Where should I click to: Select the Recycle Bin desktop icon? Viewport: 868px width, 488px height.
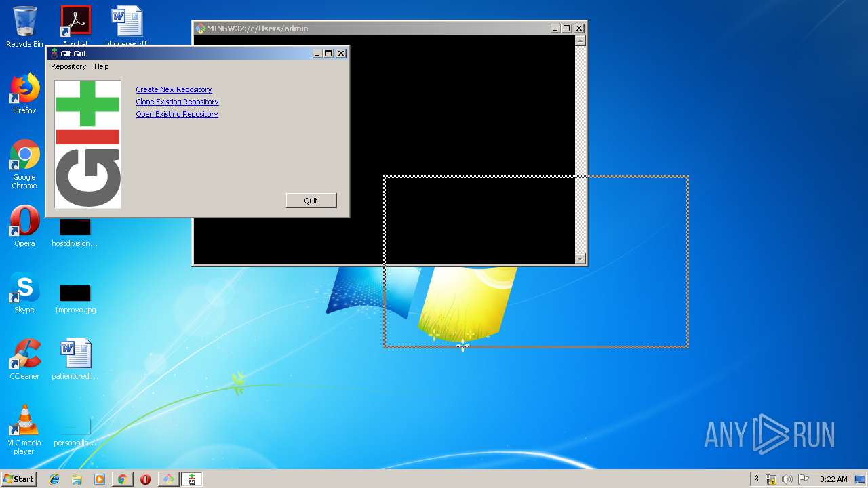pyautogui.click(x=24, y=27)
